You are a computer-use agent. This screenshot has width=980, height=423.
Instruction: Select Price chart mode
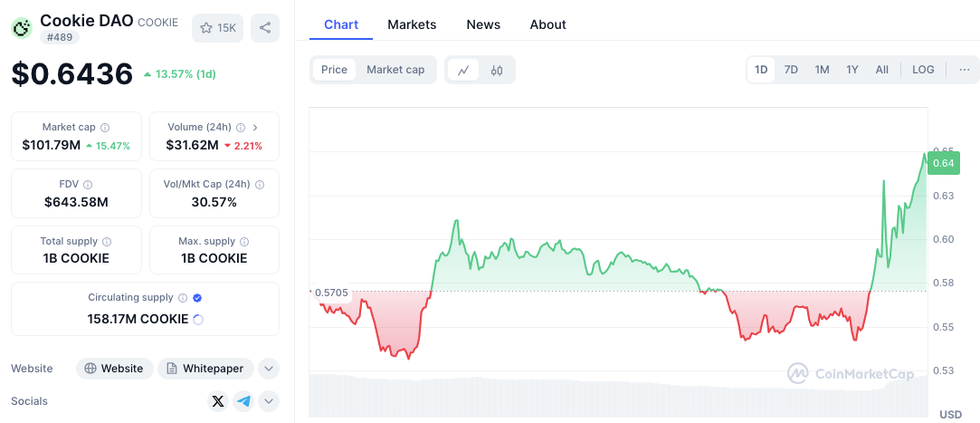click(x=335, y=70)
